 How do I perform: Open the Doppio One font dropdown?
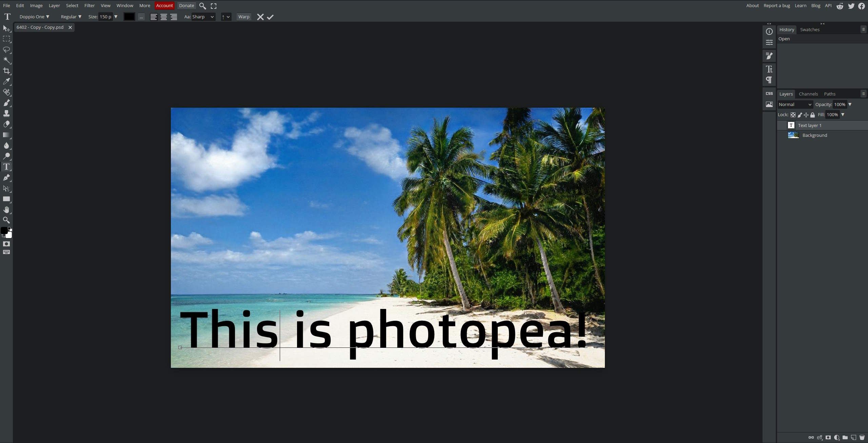pyautogui.click(x=34, y=17)
